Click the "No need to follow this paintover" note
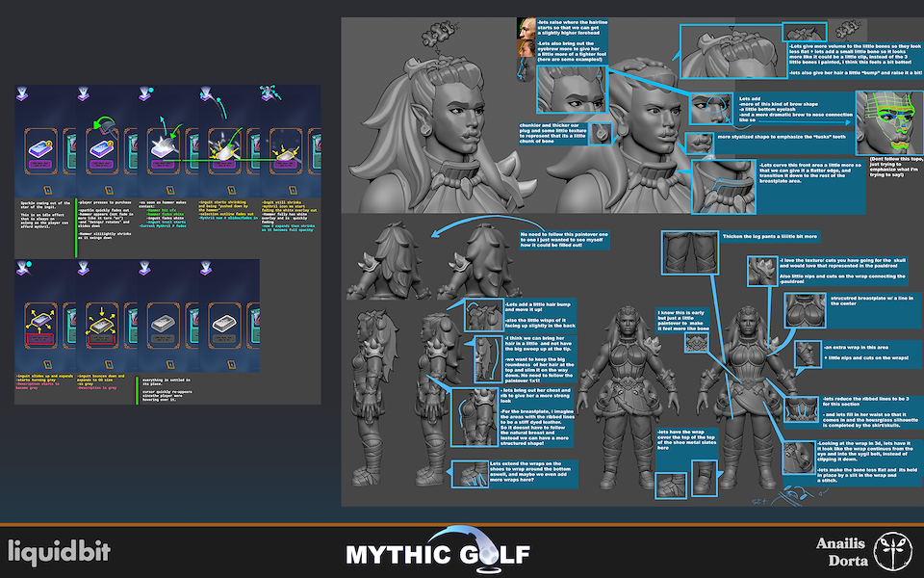Screen dimensions: 924x578 564,240
